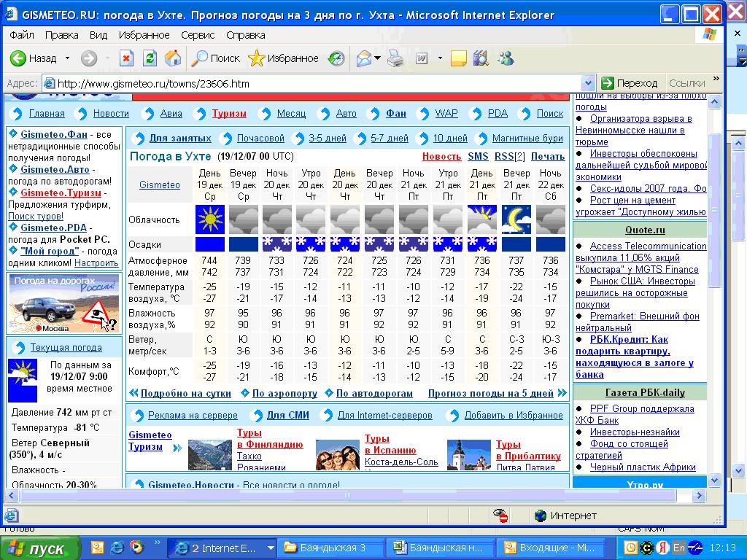Refresh the page via toolbar icon
Image resolution: width=747 pixels, height=560 pixels.
click(x=150, y=58)
